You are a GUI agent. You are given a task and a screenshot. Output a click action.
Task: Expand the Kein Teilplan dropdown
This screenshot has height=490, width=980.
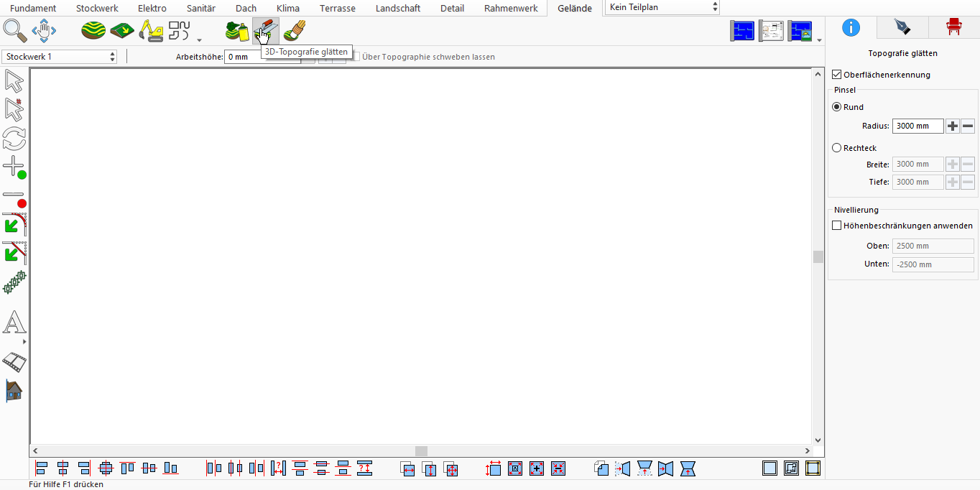point(662,7)
